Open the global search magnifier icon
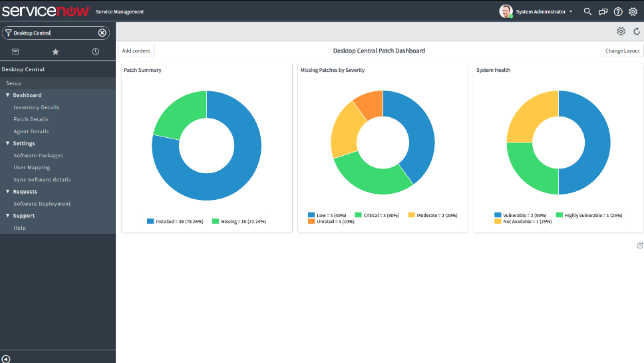Viewport: 644px width, 363px height. (x=587, y=11)
